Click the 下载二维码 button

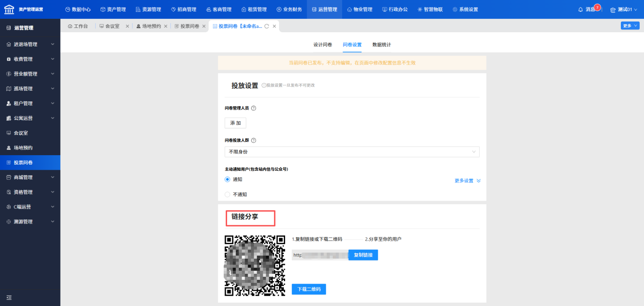[x=309, y=289]
